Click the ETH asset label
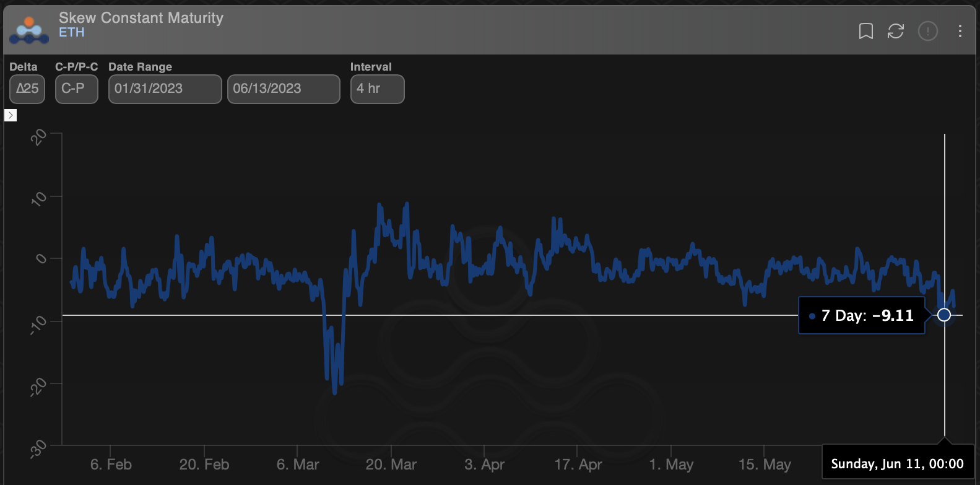This screenshot has width=980, height=485. [x=71, y=33]
